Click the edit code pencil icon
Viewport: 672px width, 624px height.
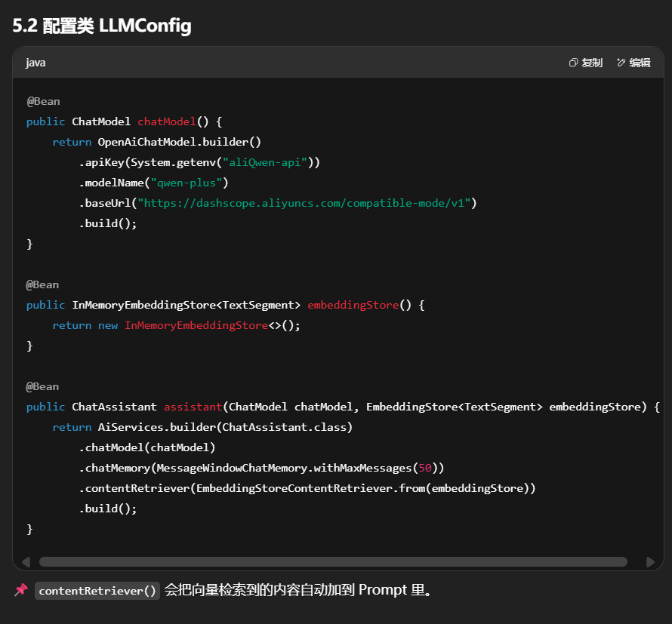[x=621, y=63]
